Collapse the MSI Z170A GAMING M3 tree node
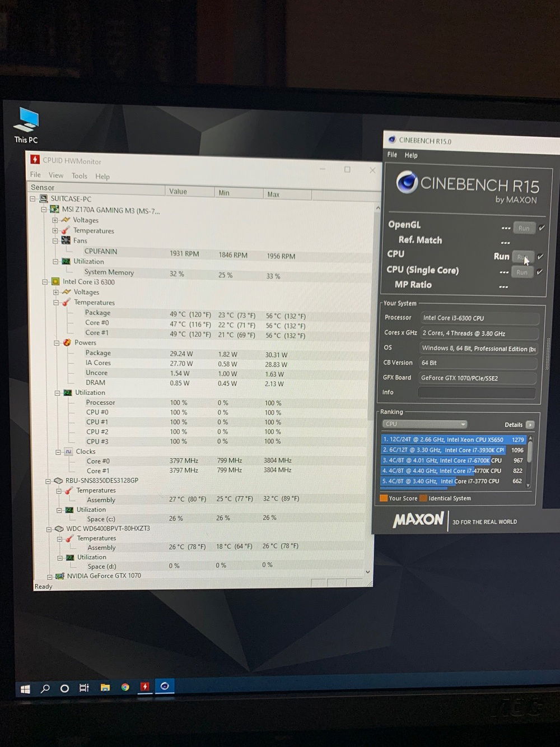 pyautogui.click(x=44, y=208)
